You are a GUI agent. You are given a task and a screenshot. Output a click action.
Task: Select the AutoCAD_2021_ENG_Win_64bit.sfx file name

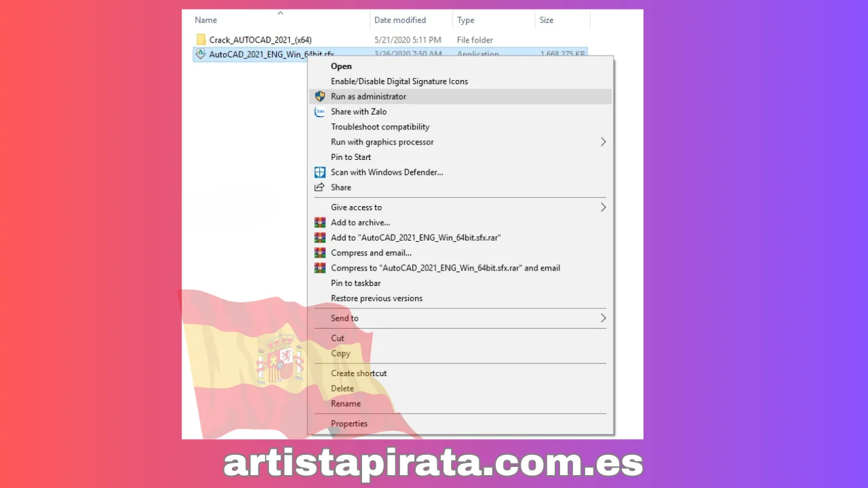click(271, 54)
